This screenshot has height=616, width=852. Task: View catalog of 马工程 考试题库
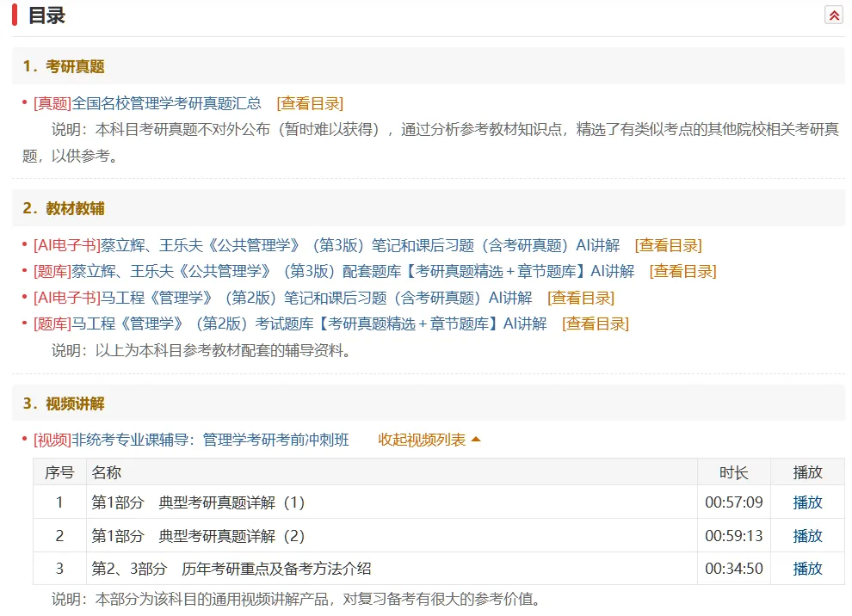tap(596, 323)
